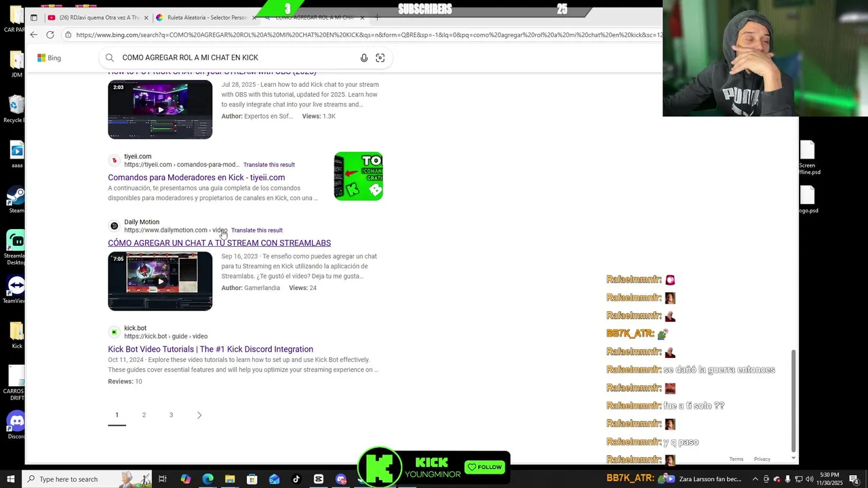Open Comandos para Moderadores en Kick result
The width and height of the screenshot is (868, 488).
(196, 178)
